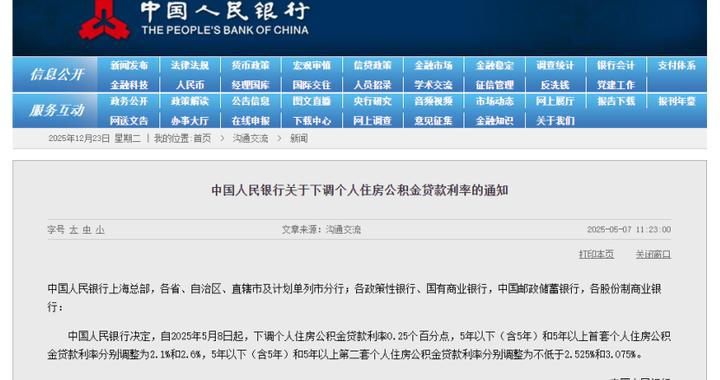Open 网送文告 navigation item
The height and width of the screenshot is (380, 720).
click(129, 121)
